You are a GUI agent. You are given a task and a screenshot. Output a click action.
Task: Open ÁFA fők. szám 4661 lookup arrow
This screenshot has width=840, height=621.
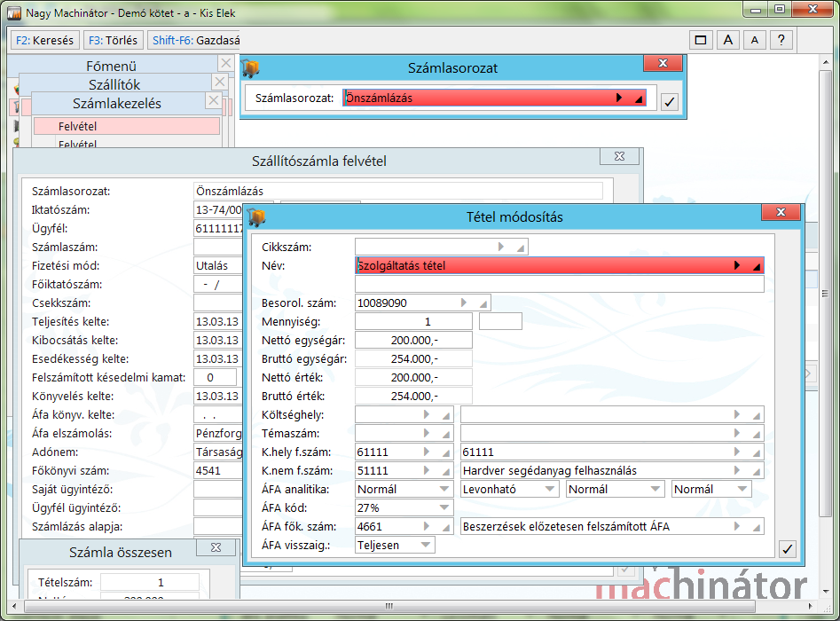[x=427, y=526]
